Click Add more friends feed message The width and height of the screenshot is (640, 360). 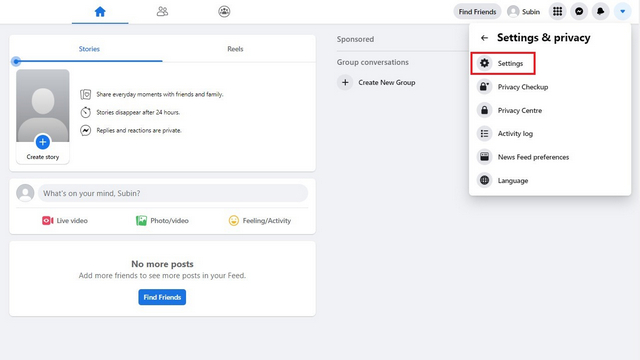click(162, 276)
